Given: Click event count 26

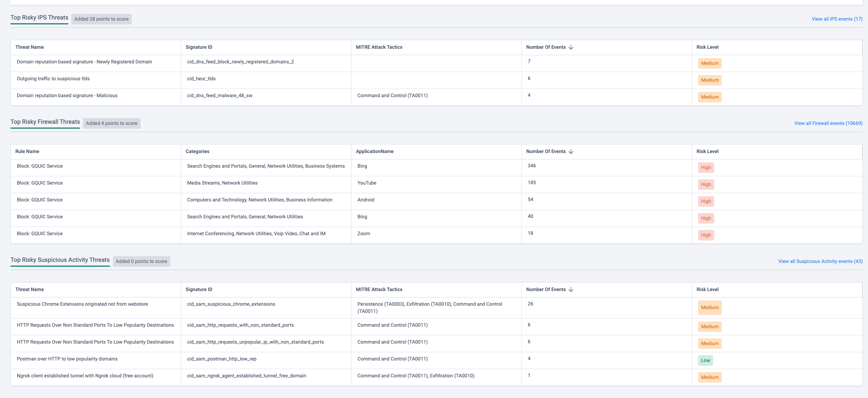Looking at the screenshot, I should tap(530, 304).
